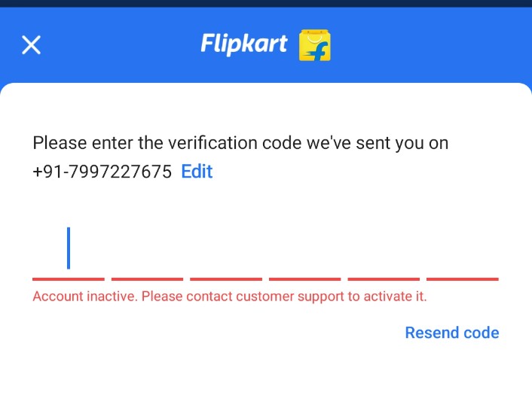532x408 pixels.
Task: Focus the first verification code digit field
Action: [x=69, y=252]
